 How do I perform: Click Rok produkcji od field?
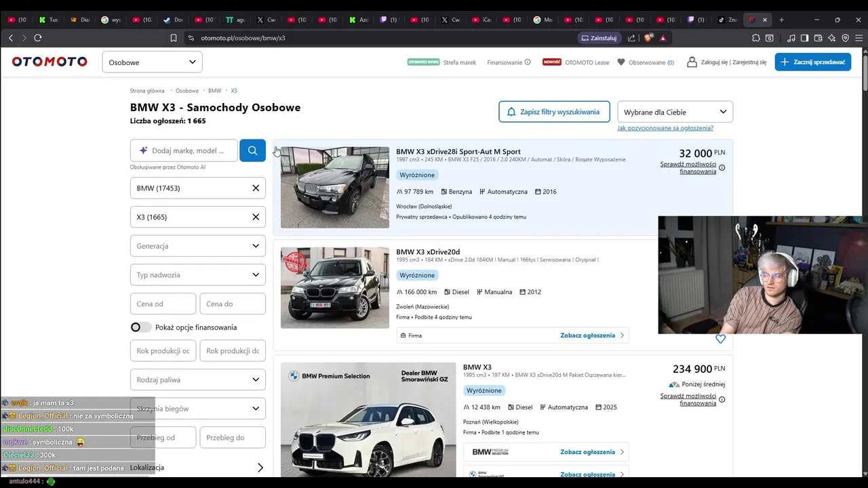coord(163,350)
